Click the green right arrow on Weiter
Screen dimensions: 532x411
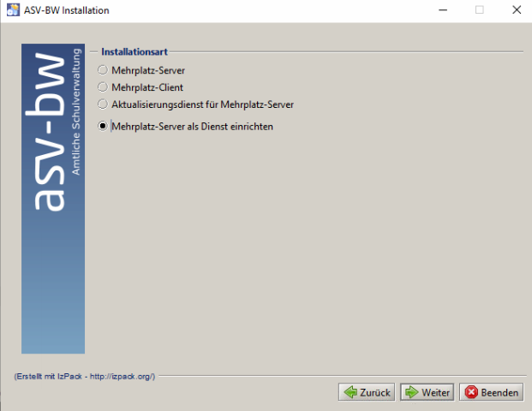point(411,393)
